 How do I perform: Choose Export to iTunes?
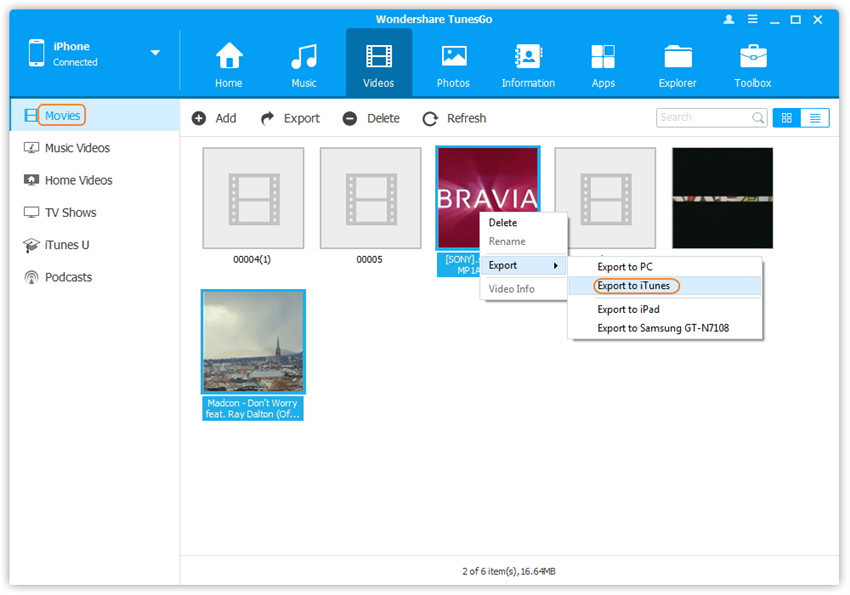coord(636,286)
